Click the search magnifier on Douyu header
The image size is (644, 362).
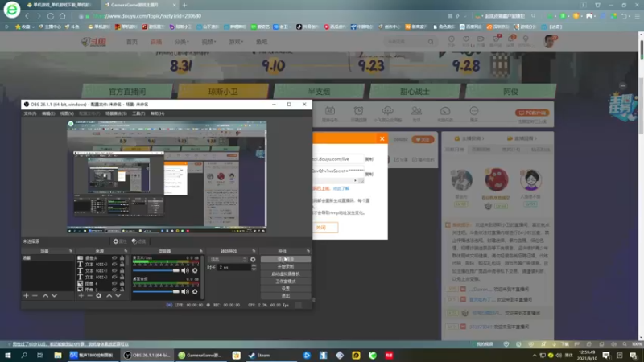point(431,42)
